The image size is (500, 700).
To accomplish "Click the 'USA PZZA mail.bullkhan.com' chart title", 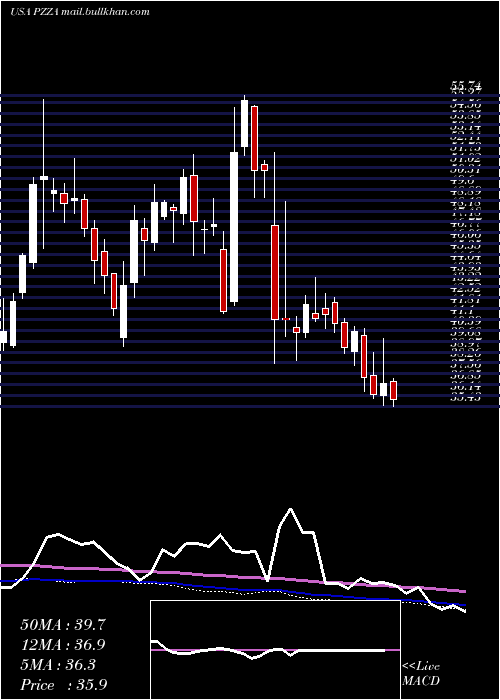I will click(79, 12).
